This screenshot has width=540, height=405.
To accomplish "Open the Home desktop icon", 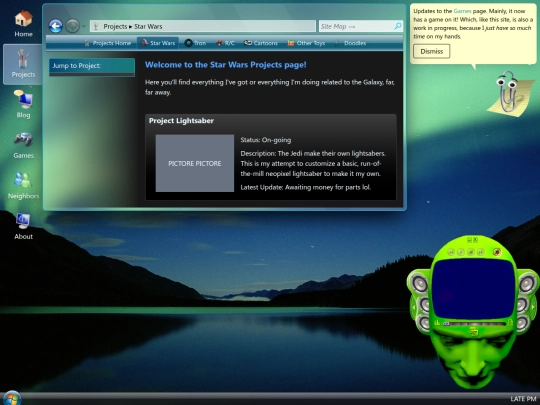I will coord(23,24).
